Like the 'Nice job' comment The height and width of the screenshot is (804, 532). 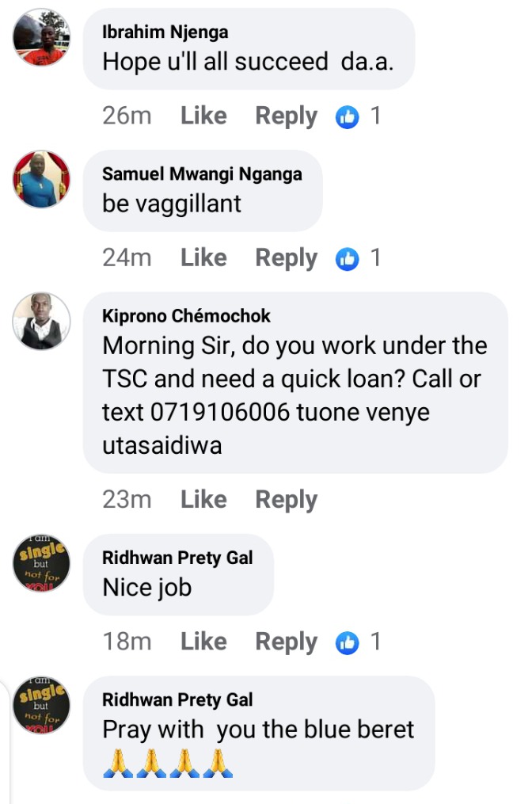[x=203, y=642]
